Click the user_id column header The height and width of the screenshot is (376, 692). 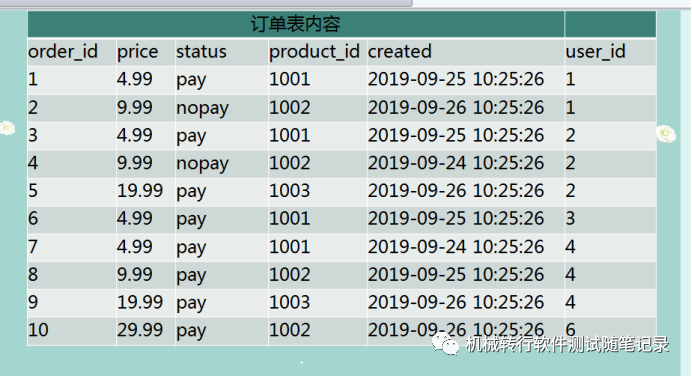pos(595,52)
